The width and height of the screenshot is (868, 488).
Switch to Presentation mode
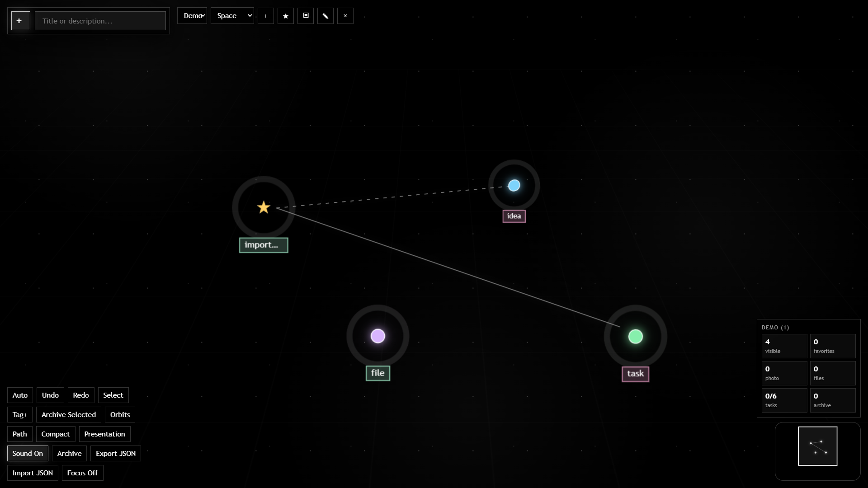coord(104,434)
